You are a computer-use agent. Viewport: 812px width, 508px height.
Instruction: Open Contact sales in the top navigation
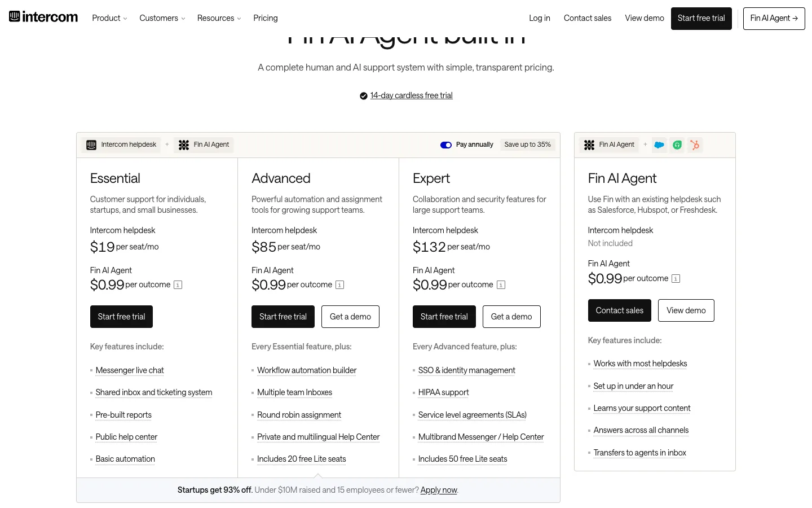[588, 18]
